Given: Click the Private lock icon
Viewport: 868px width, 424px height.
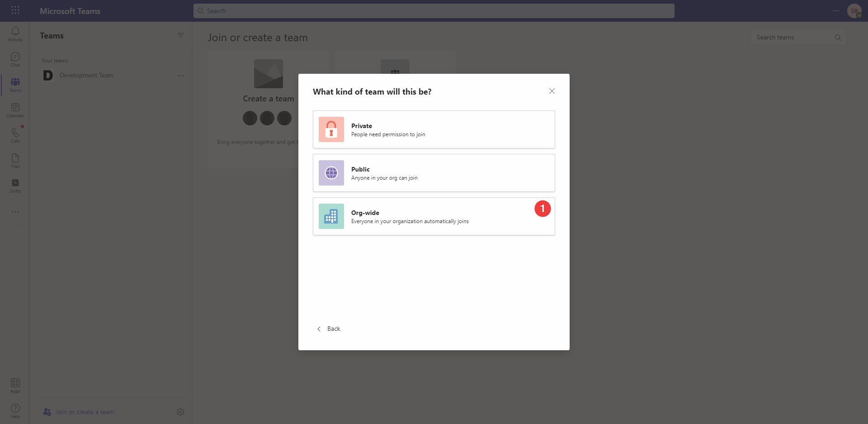Looking at the screenshot, I should pyautogui.click(x=331, y=129).
